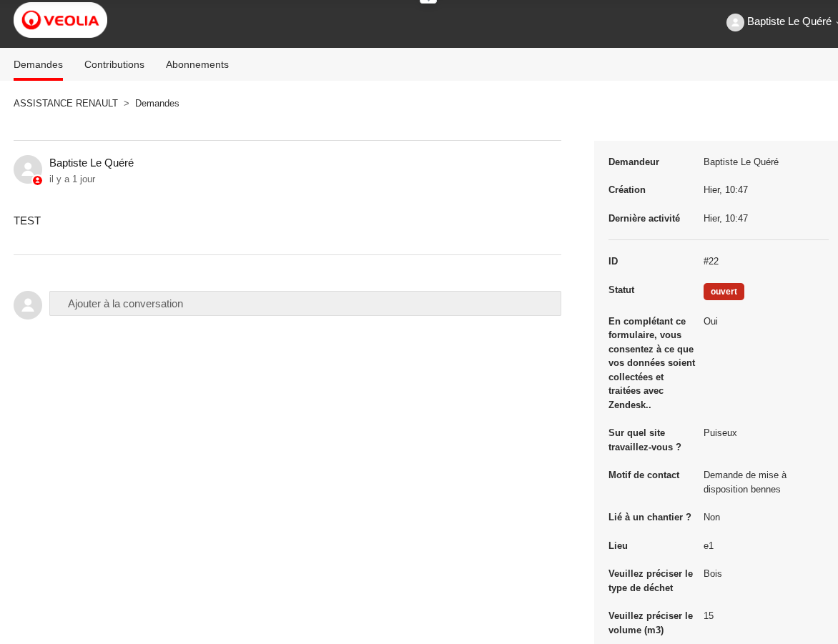Open the Baptiste Le Quéré user menu
This screenshot has width=838, height=644.
pos(789,21)
